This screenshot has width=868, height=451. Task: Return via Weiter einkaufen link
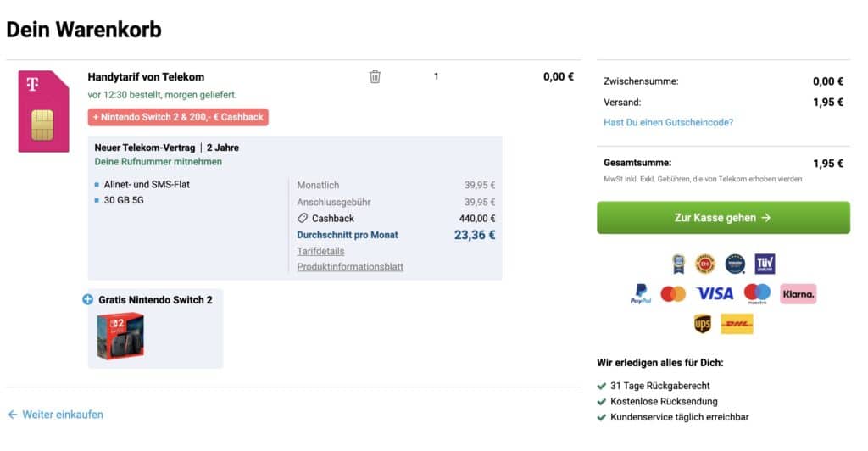click(55, 415)
